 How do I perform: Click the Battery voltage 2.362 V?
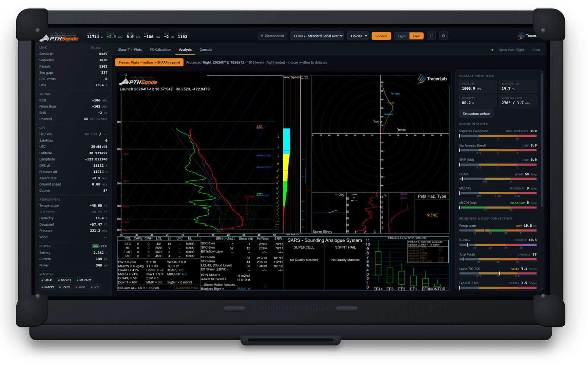coord(100,253)
